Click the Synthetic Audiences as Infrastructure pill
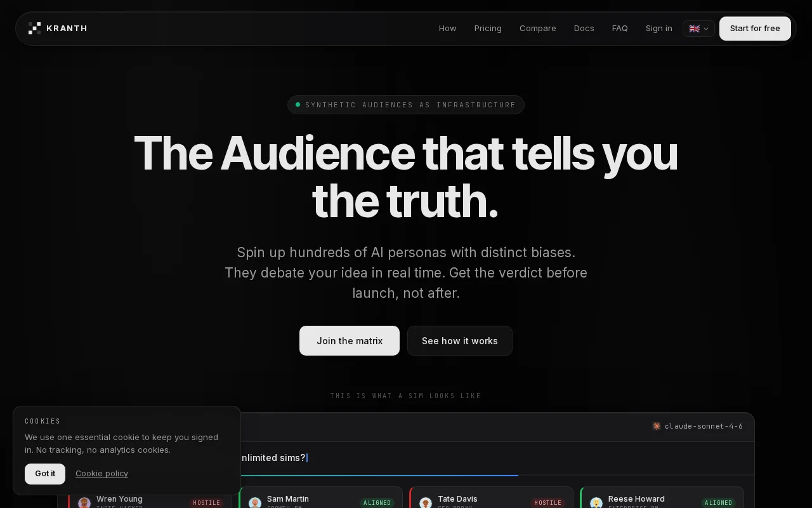 tap(406, 105)
